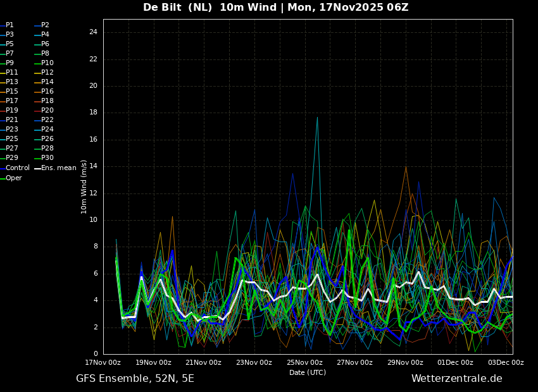The height and width of the screenshot is (392, 538).
Task: Click the 10m Wind (m/s) axis title
Action: pos(84,187)
